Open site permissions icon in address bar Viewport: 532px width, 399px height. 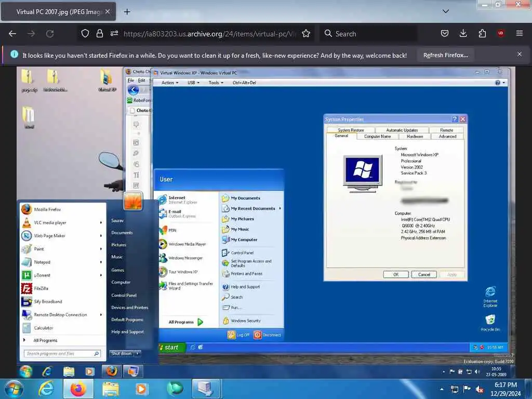click(114, 33)
